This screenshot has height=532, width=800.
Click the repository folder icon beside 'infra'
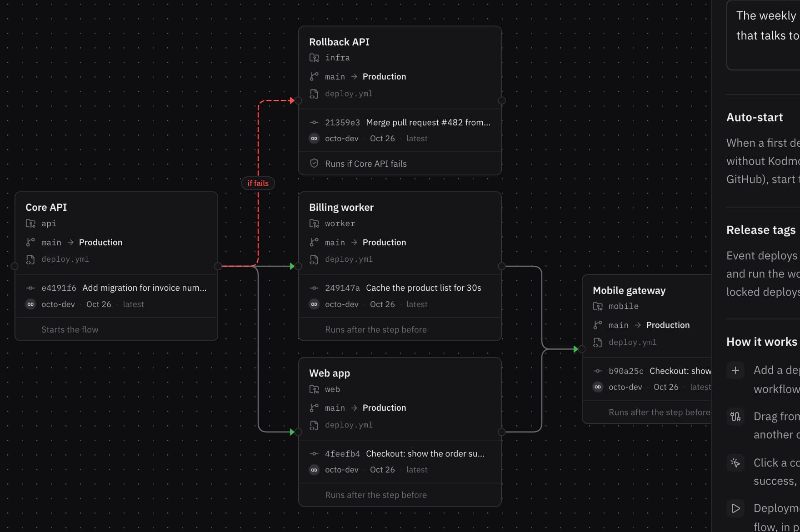click(x=314, y=58)
